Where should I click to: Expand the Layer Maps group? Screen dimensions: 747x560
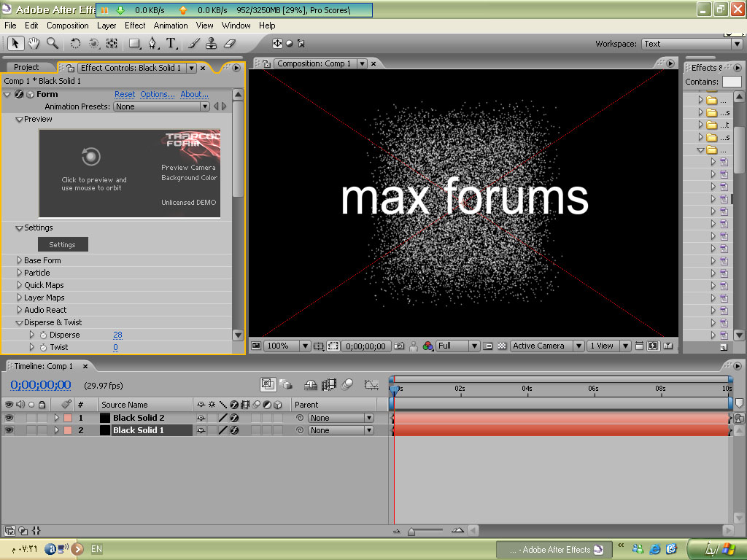20,297
